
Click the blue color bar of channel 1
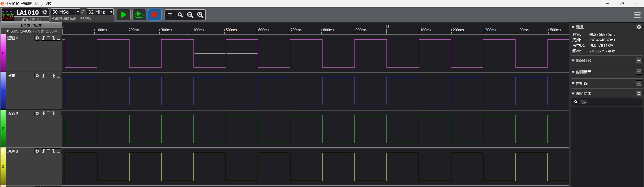coord(3,91)
